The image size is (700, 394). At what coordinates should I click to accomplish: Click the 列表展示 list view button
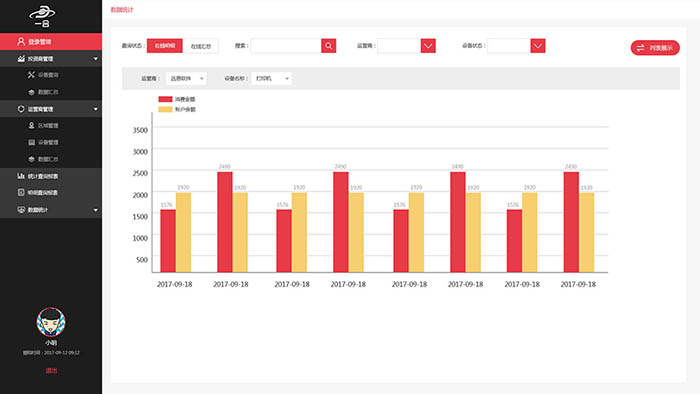[655, 48]
